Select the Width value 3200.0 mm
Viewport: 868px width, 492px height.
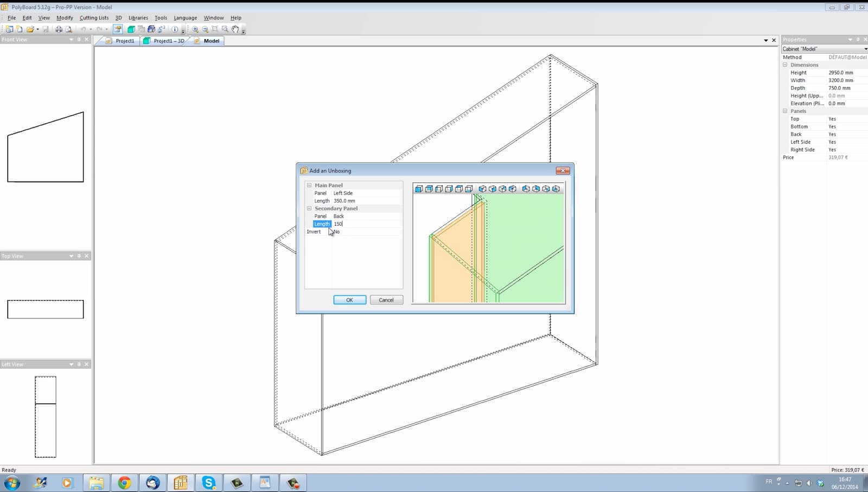[x=841, y=80]
